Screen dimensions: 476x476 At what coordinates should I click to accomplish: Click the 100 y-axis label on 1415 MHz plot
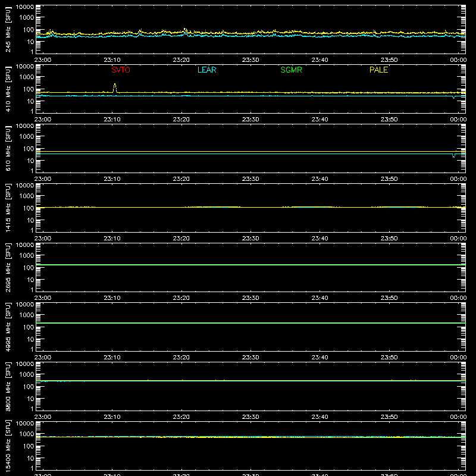pos(29,208)
